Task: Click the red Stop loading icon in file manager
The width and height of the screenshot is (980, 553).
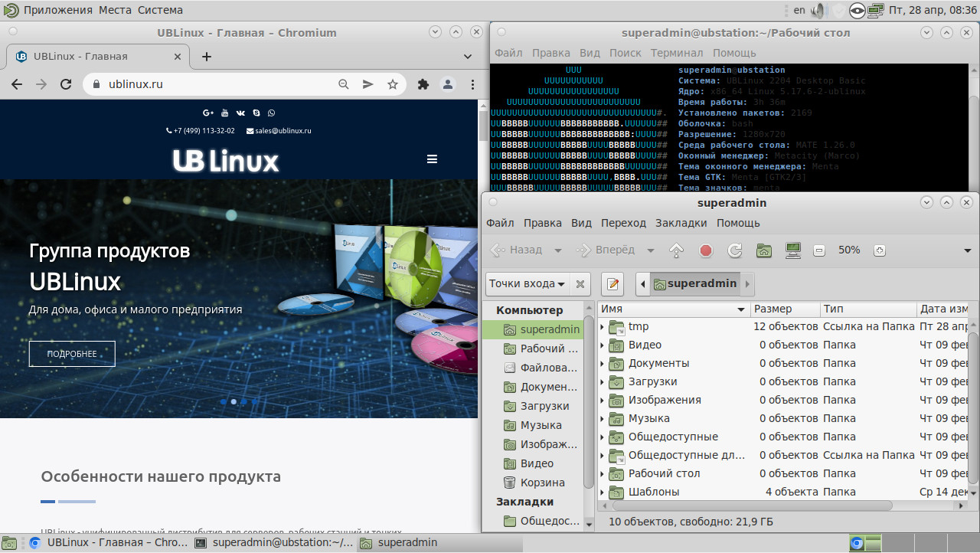Action: pyautogui.click(x=706, y=250)
